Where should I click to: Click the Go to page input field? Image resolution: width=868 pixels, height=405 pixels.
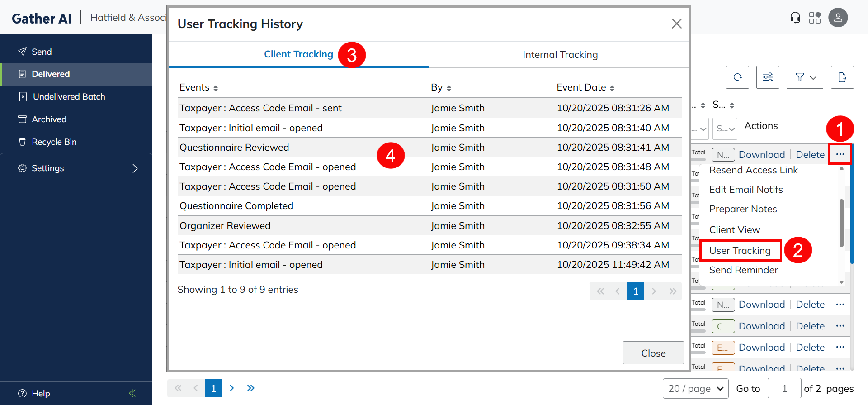tap(784, 388)
